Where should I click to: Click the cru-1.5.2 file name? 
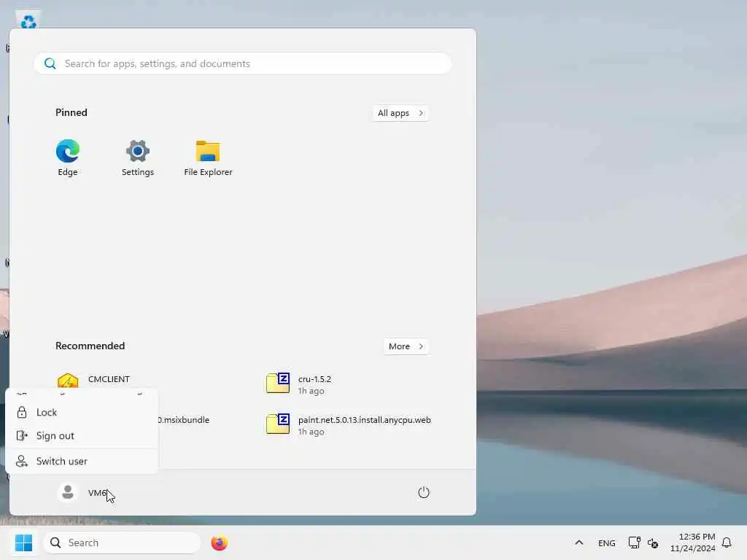point(314,379)
